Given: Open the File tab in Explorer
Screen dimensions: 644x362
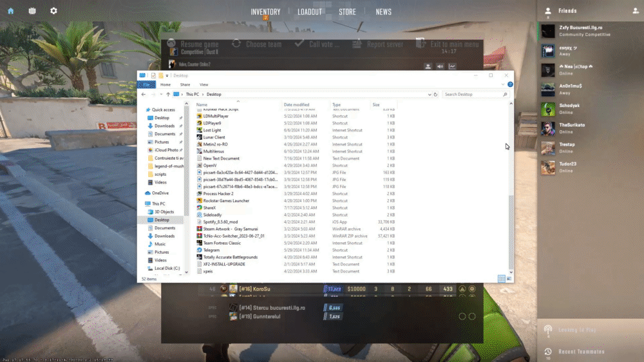Looking at the screenshot, I should pos(146,84).
